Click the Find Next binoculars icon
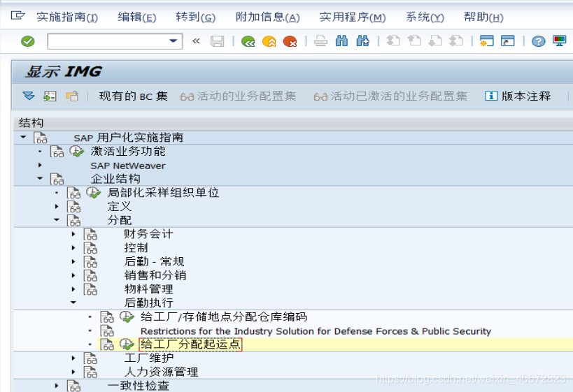The width and height of the screenshot is (573, 392). coord(362,41)
